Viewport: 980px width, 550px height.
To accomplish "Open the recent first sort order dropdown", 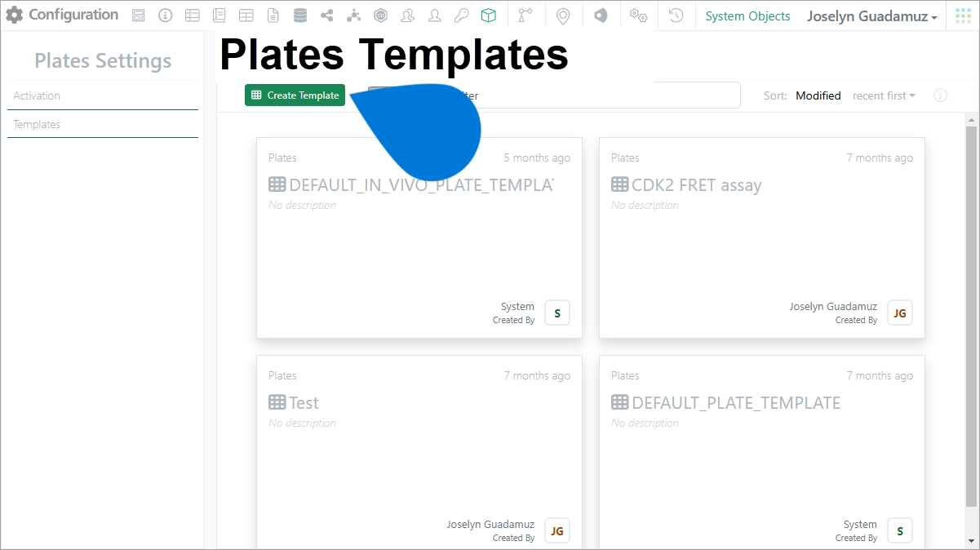I will (884, 95).
